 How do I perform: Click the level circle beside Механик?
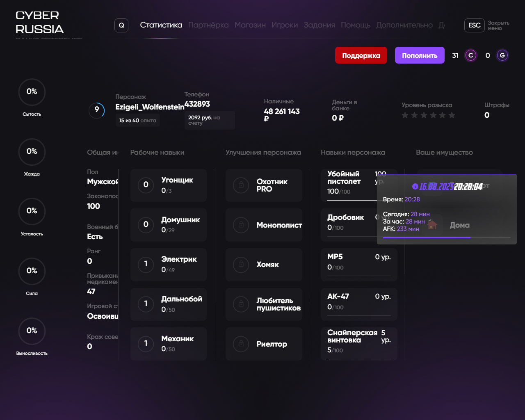(146, 344)
